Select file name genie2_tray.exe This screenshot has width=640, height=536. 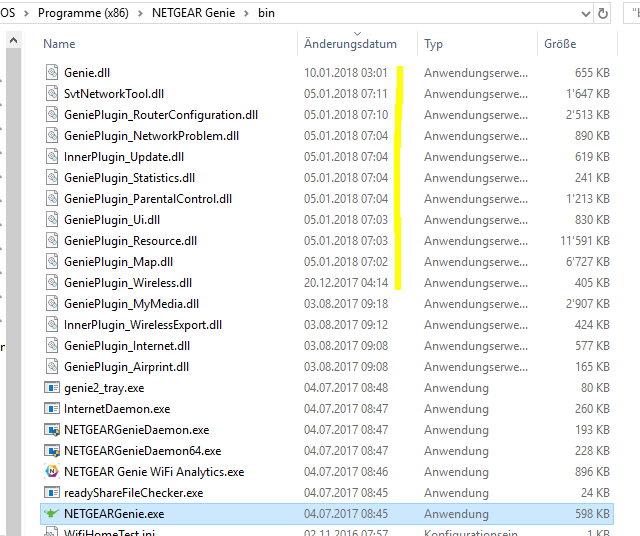coord(104,388)
